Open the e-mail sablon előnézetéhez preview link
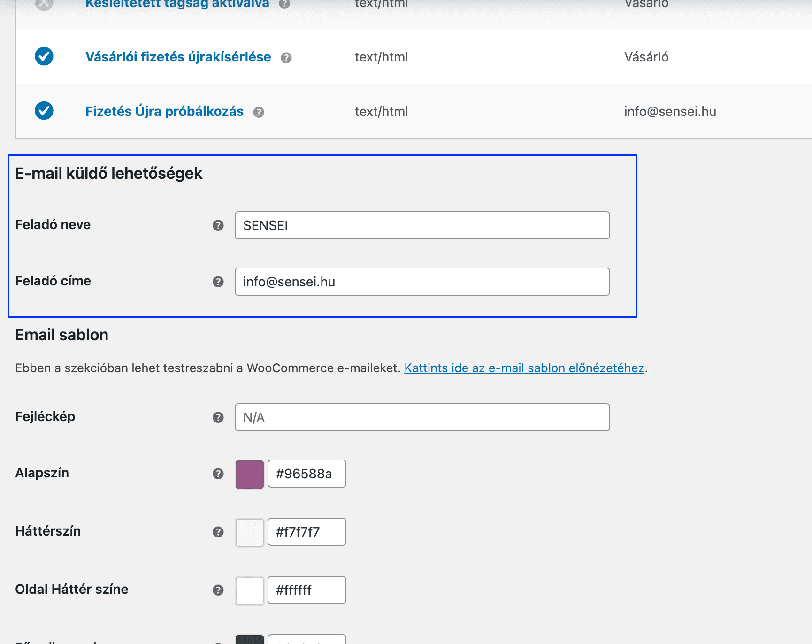The width and height of the screenshot is (812, 644). (524, 368)
